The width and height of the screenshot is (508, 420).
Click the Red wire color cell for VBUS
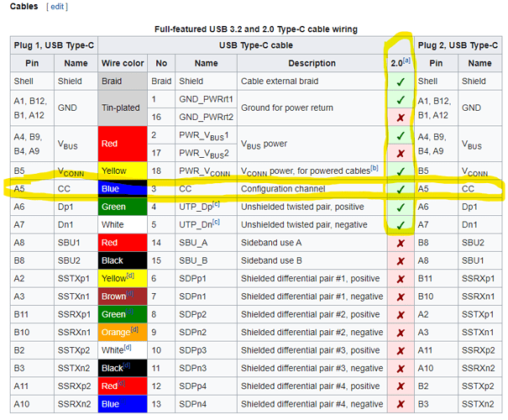tap(123, 144)
